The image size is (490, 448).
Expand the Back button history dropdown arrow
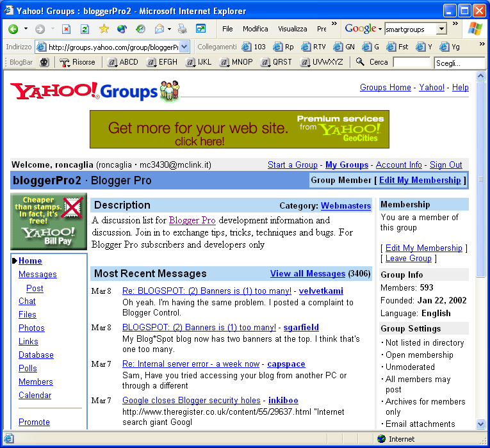[26, 29]
